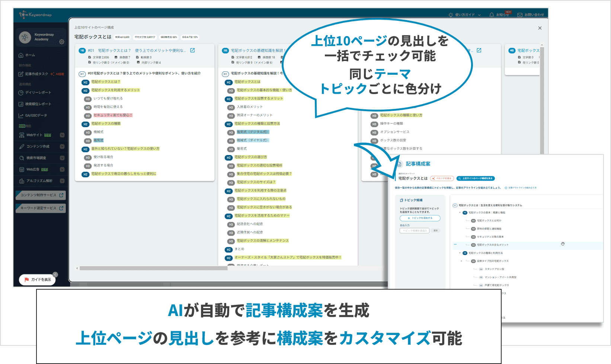
Task: Click the Webサイト sitemap icon
Action: click(x=22, y=135)
